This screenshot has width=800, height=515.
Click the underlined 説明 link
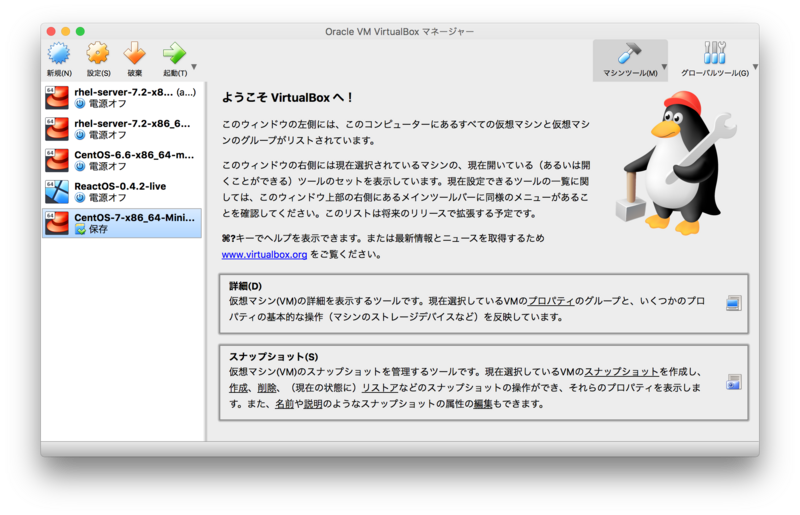pyautogui.click(x=313, y=404)
